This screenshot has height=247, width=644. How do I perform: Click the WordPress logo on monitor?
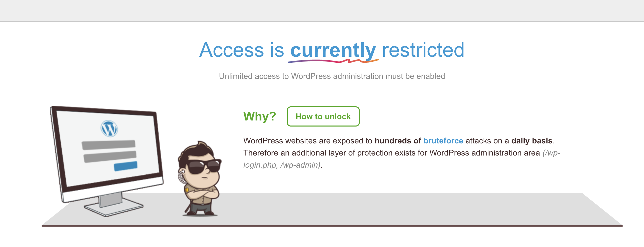coord(109,128)
